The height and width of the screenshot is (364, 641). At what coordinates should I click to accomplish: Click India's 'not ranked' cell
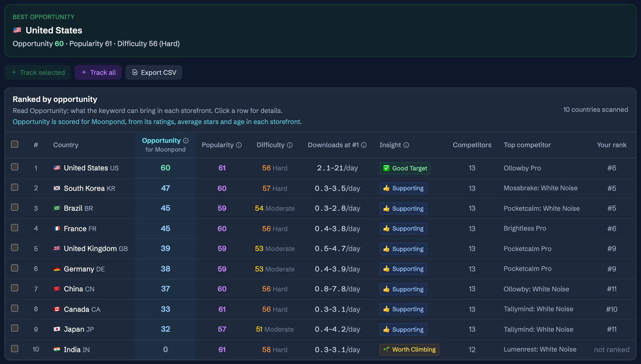[x=612, y=350]
